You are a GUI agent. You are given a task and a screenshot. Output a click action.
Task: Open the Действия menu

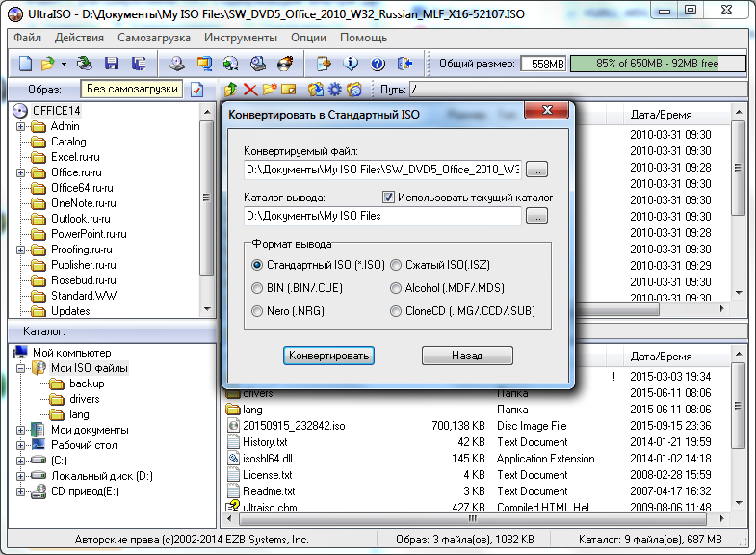[79, 38]
